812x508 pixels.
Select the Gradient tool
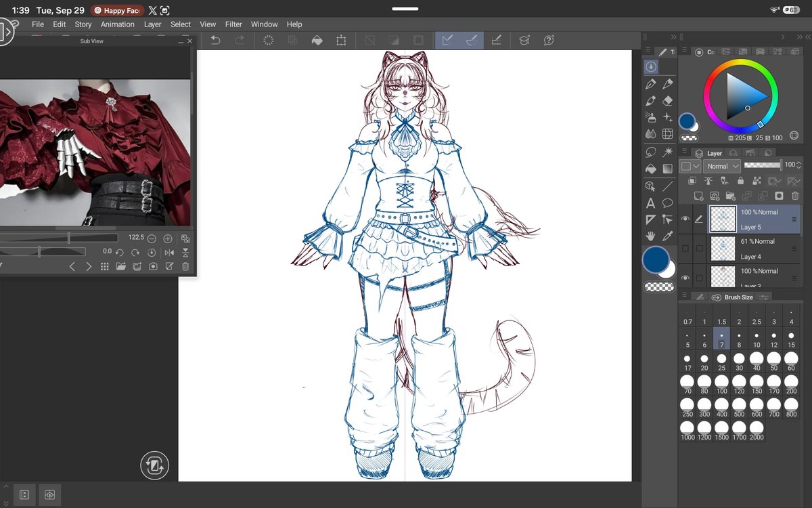(668, 169)
